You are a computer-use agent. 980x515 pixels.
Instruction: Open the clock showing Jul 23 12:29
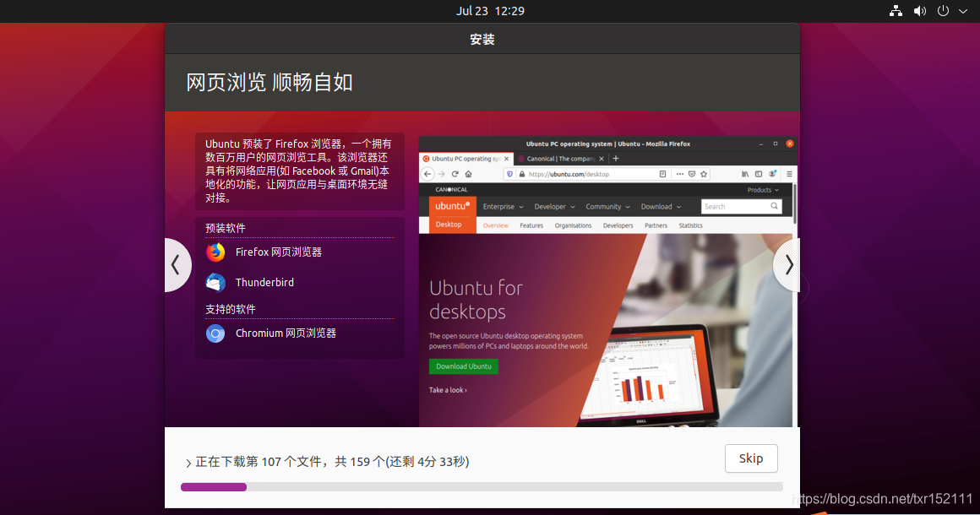(x=490, y=11)
